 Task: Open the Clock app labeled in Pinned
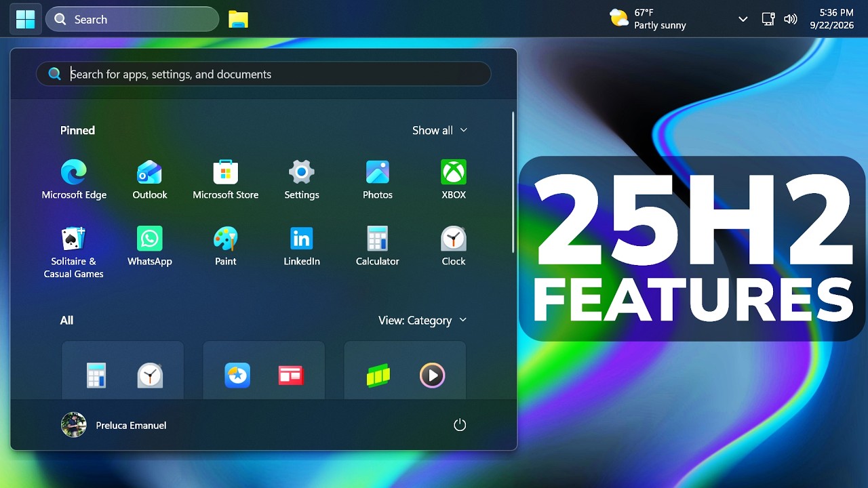(x=454, y=246)
